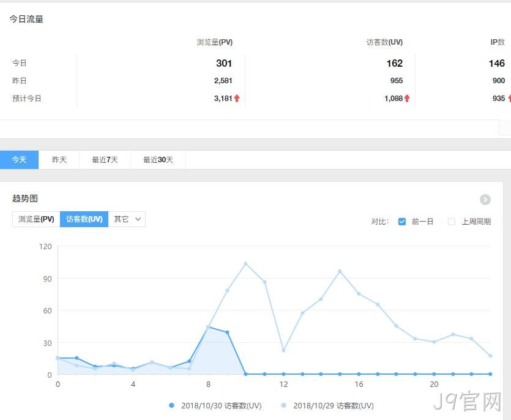
Task: Click the 10/29 data point at hour 15
Action: (x=340, y=271)
